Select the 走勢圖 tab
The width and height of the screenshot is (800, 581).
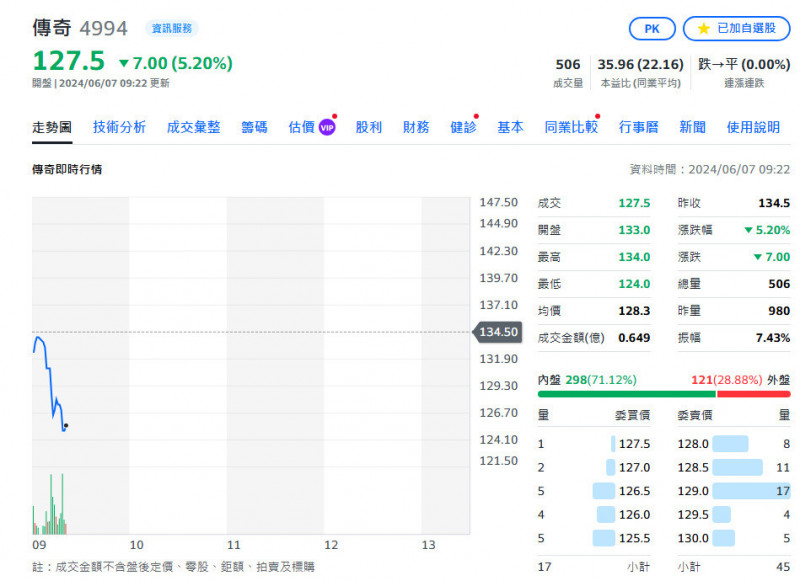pyautogui.click(x=52, y=127)
